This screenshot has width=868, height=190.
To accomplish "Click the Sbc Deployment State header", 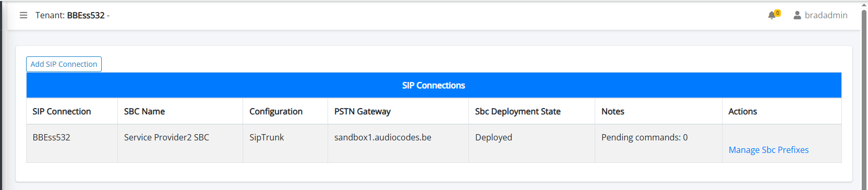I will tap(518, 111).
